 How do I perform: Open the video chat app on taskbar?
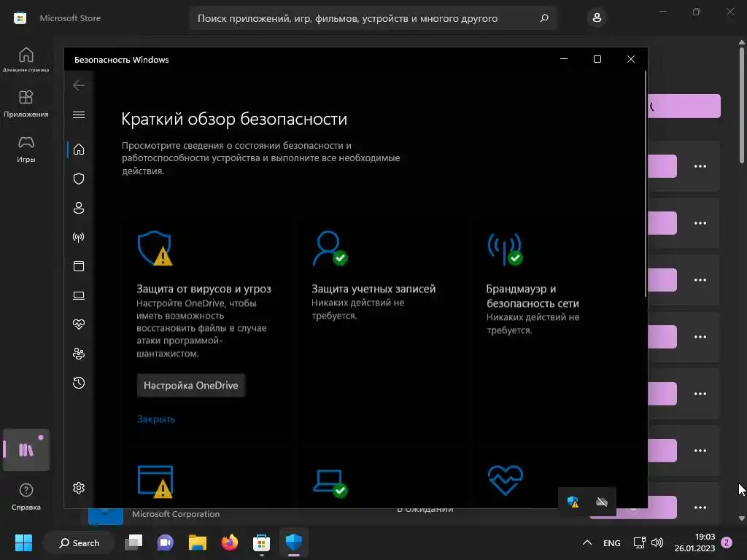point(166,542)
